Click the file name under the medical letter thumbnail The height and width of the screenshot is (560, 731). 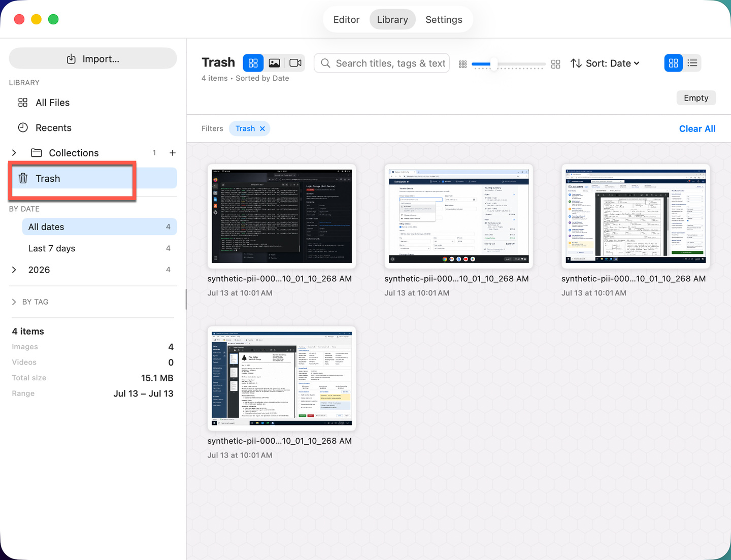(280, 441)
